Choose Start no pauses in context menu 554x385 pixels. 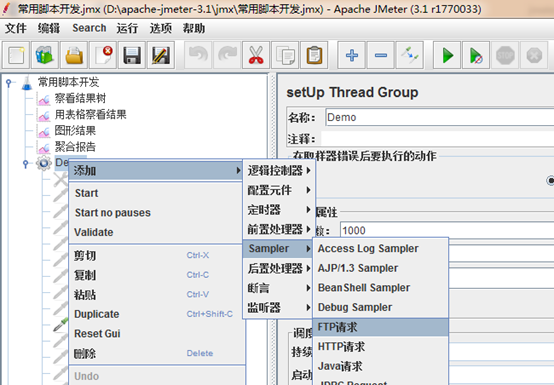pyautogui.click(x=155, y=213)
